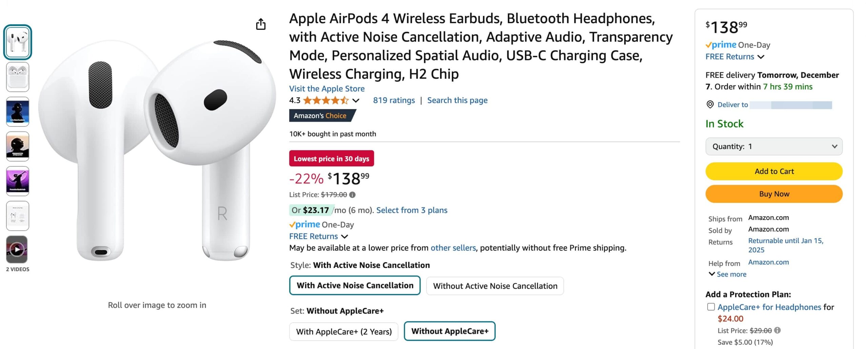868x349 pixels.
Task: Click the play icon on the video thumbnail
Action: coord(17,250)
